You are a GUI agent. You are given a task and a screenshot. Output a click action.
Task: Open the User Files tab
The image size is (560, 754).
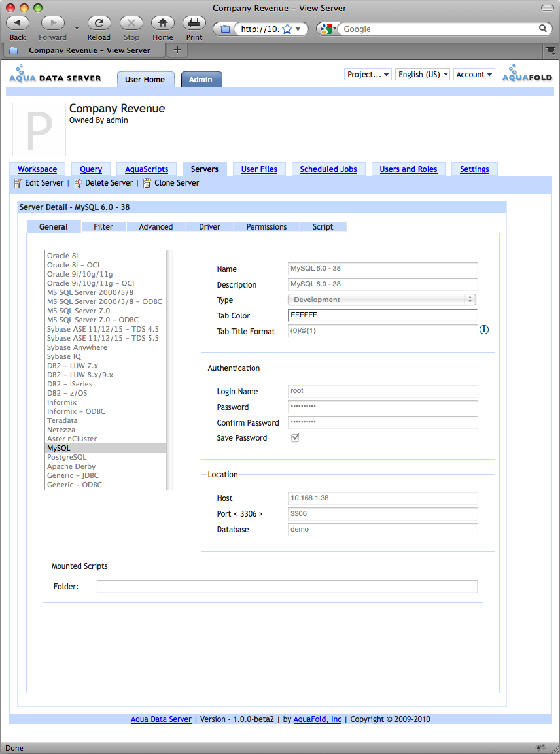click(x=259, y=169)
